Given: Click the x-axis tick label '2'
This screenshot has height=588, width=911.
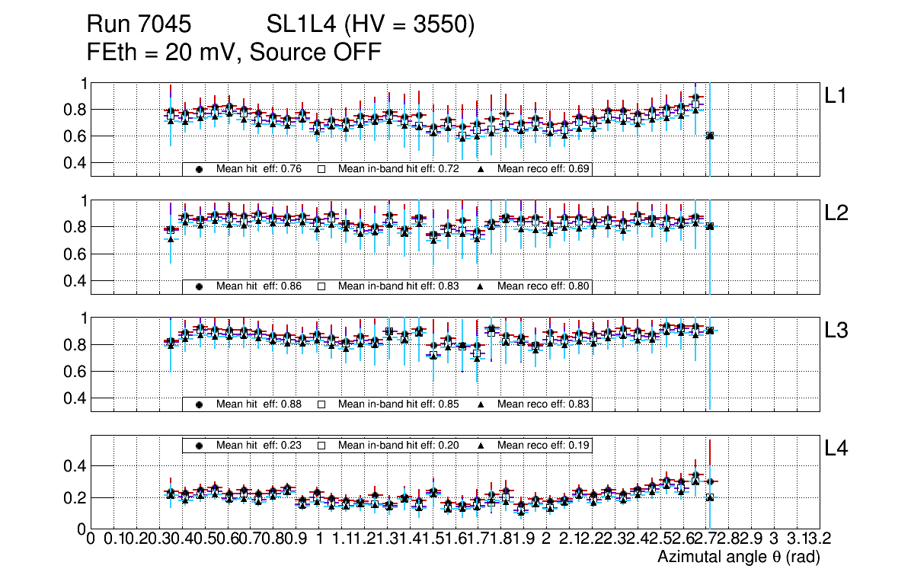Looking at the screenshot, I should point(546,539).
